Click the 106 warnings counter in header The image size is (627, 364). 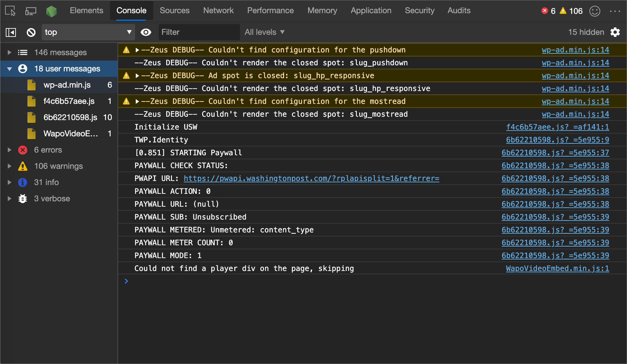tap(571, 11)
